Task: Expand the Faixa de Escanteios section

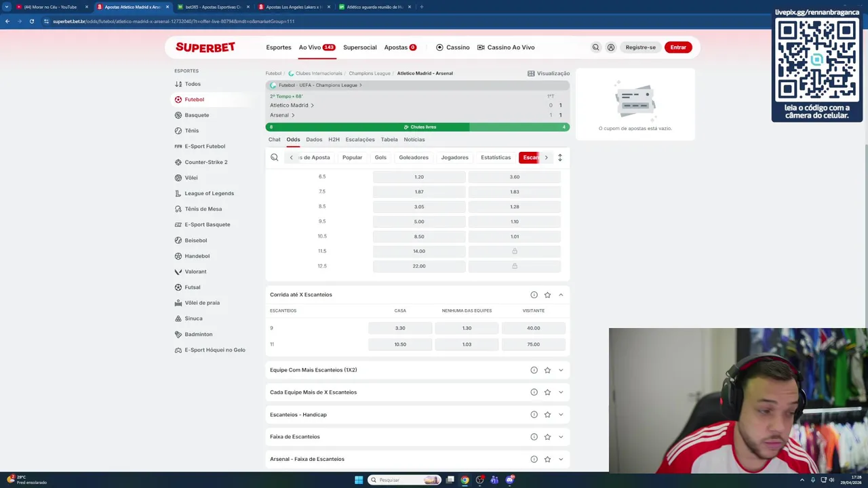Action: pyautogui.click(x=561, y=437)
